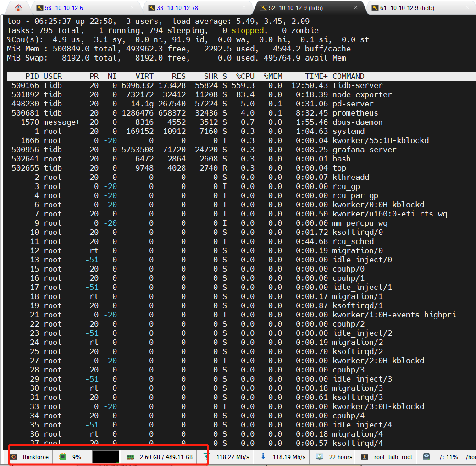Image resolution: width=476 pixels, height=466 pixels.
Task: Close the 52. 10.10.12.9 (tidb) tab
Action: (x=356, y=8)
